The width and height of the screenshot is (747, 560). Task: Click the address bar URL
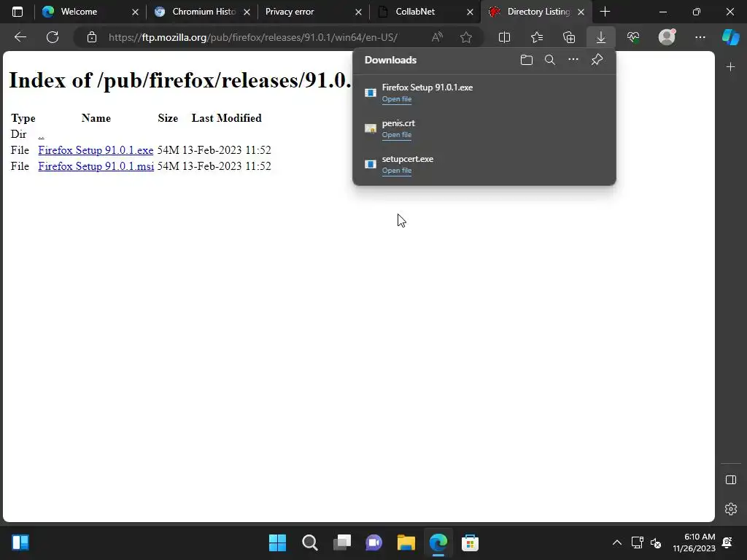pyautogui.click(x=252, y=37)
